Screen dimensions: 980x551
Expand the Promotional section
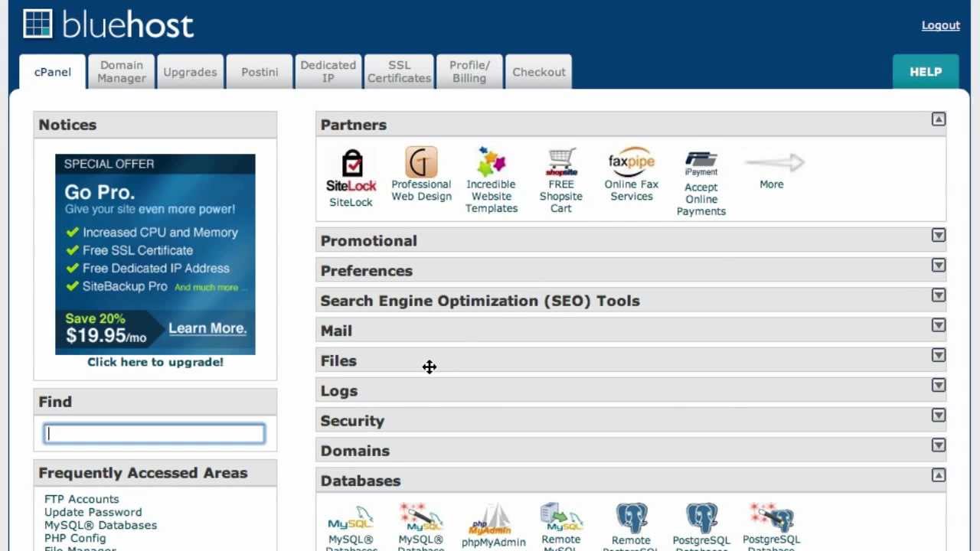coord(939,235)
